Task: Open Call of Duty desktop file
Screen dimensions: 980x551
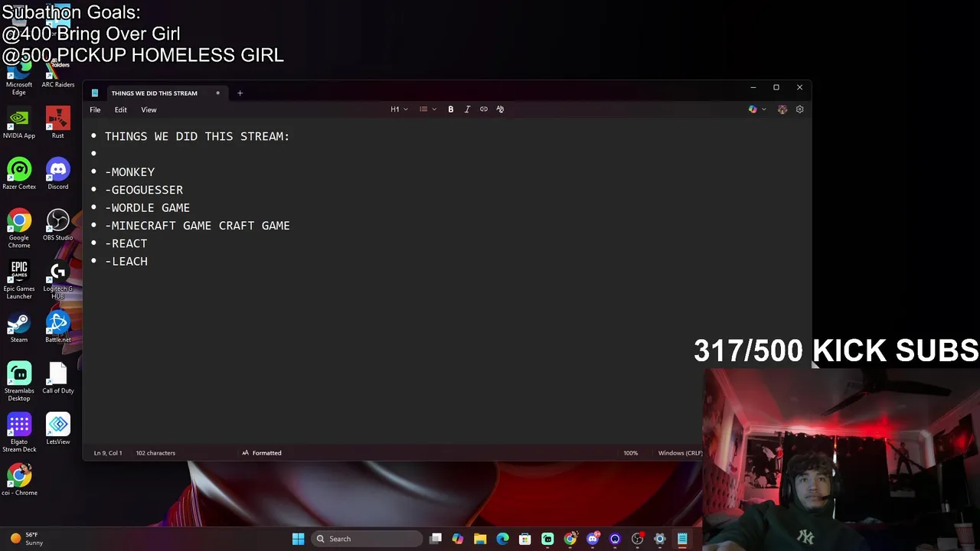Action: pos(58,378)
